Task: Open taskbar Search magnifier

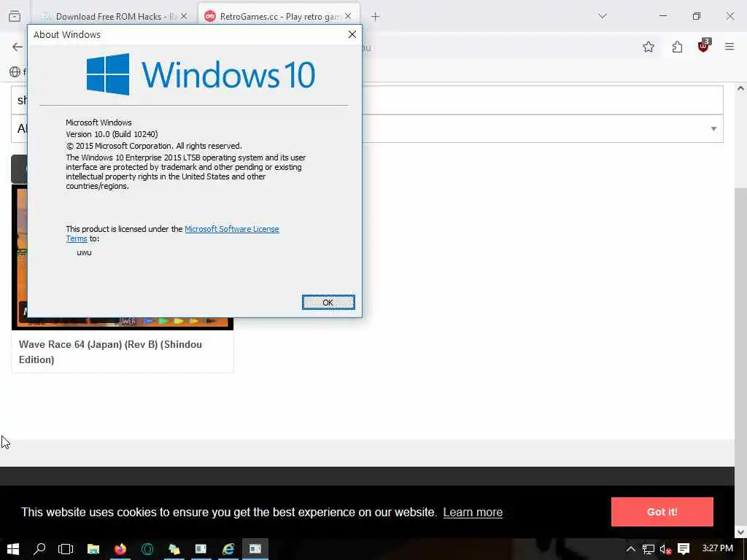Action: point(39,549)
